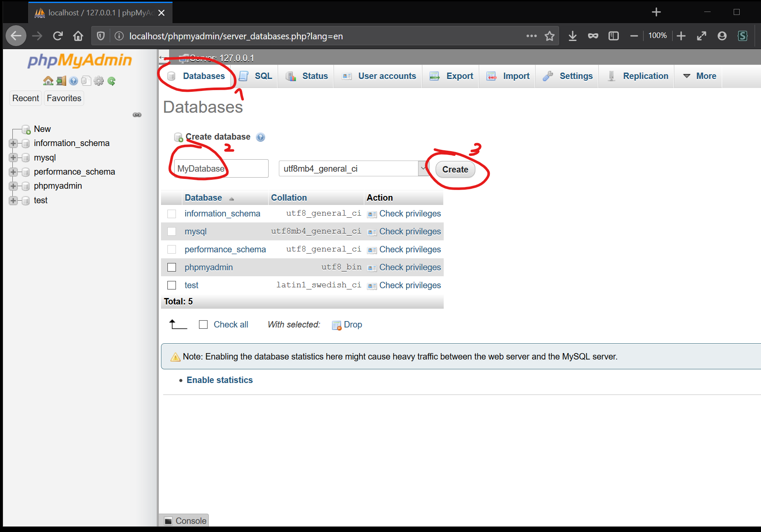Open page actions three-dots menu in address bar
Image resolution: width=761 pixels, height=532 pixels.
(531, 36)
